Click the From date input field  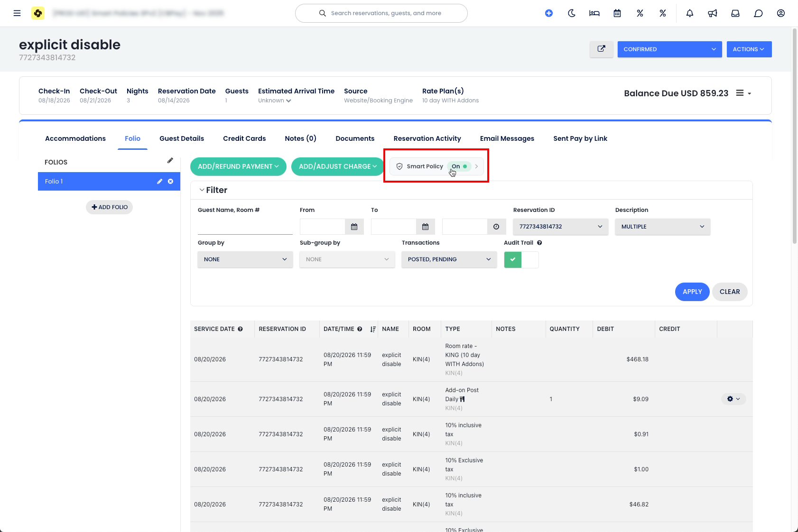pos(323,227)
